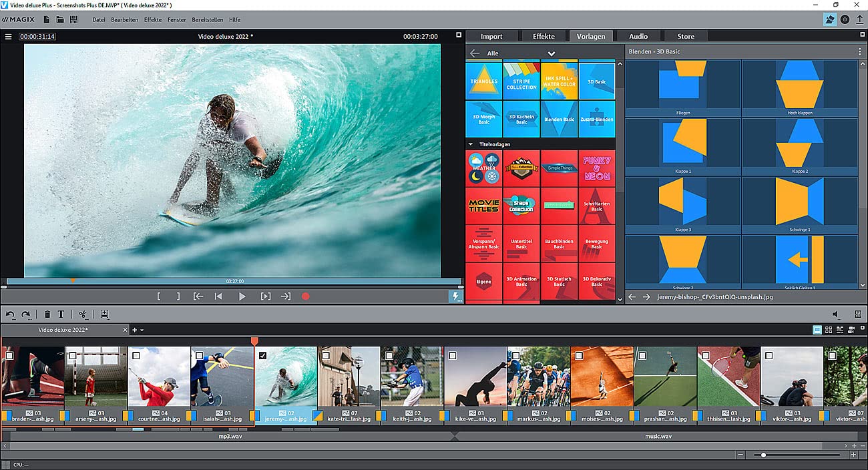Open the three-dot menu of Blenden - 3D Basic

(x=859, y=51)
